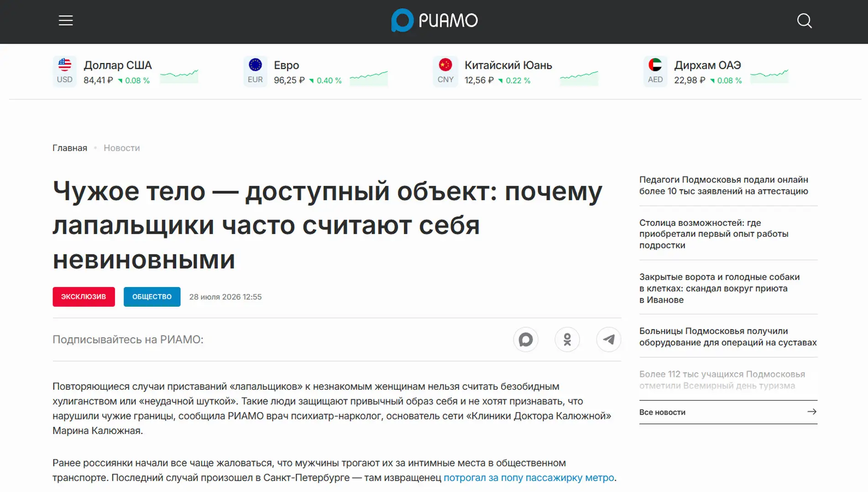The height and width of the screenshot is (492, 868).
Task: Open news about Больницы Подмосковья оборудование
Action: click(728, 337)
